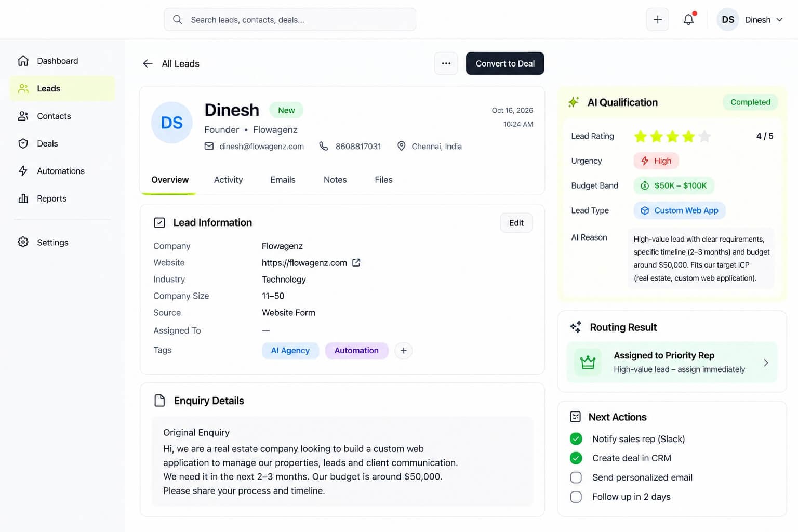Open the Files tab
This screenshot has height=532, width=798.
click(383, 180)
